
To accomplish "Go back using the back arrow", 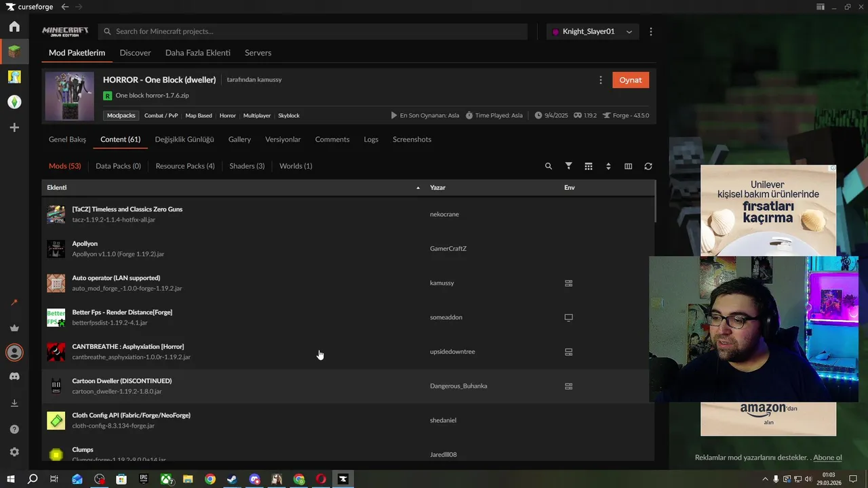I will 65,7.
